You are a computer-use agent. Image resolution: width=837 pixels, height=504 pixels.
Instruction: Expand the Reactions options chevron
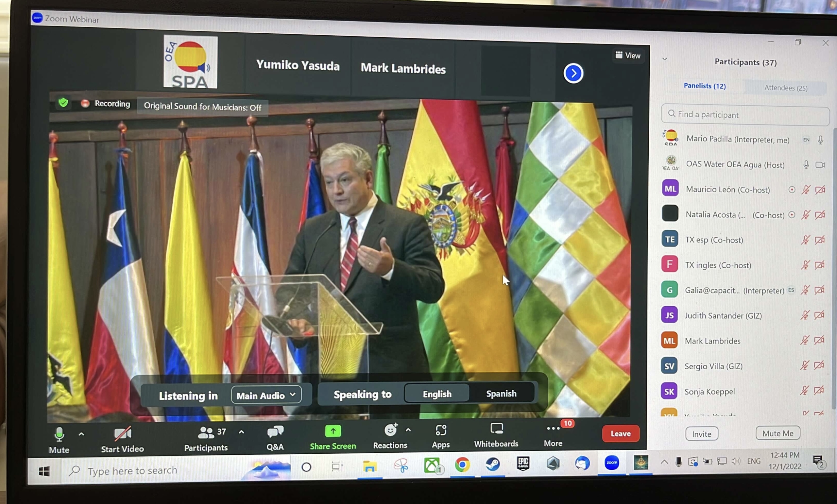[409, 431]
